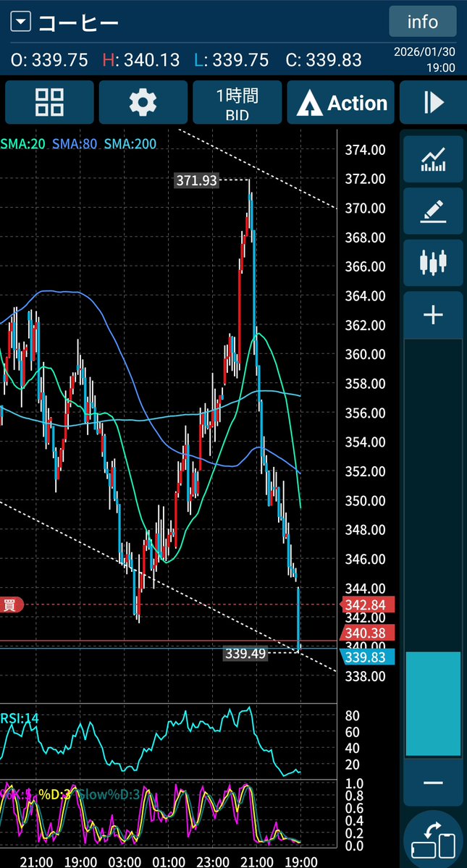Open the chart layout grid icon
This screenshot has width=467, height=868.
pos(49,102)
